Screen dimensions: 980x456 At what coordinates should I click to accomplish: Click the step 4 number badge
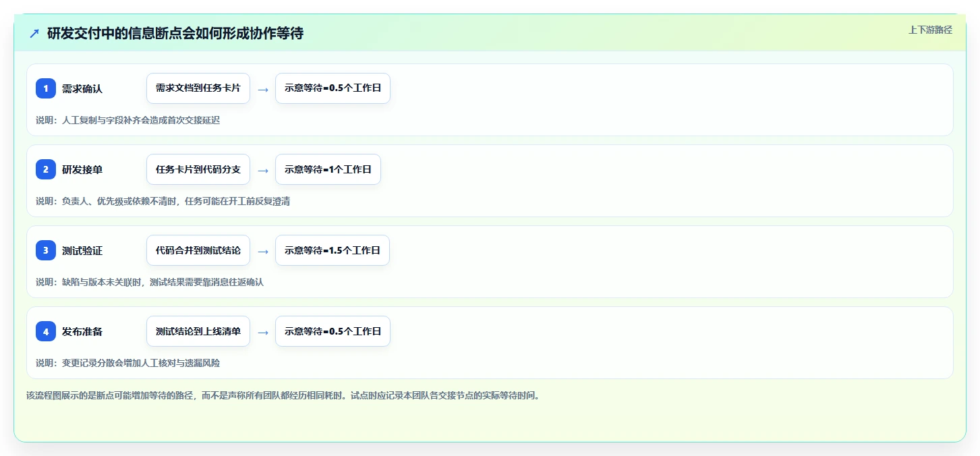[x=46, y=331]
